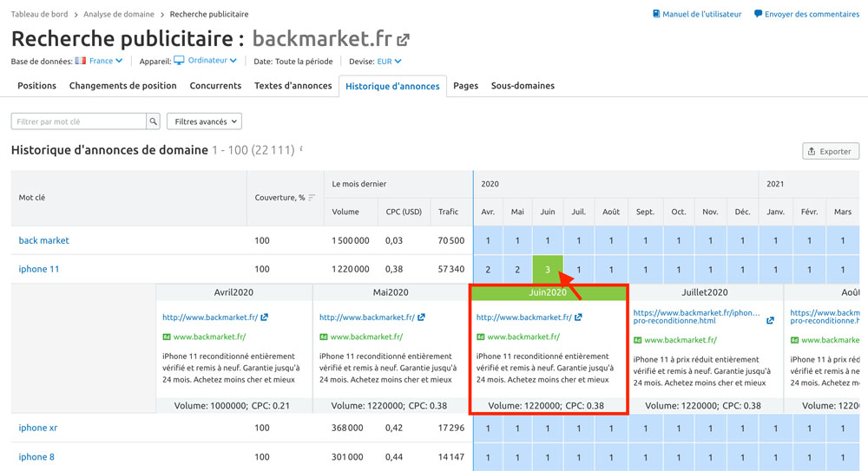Open the iphone 11 keyword link
The width and height of the screenshot is (868, 471).
tap(39, 269)
